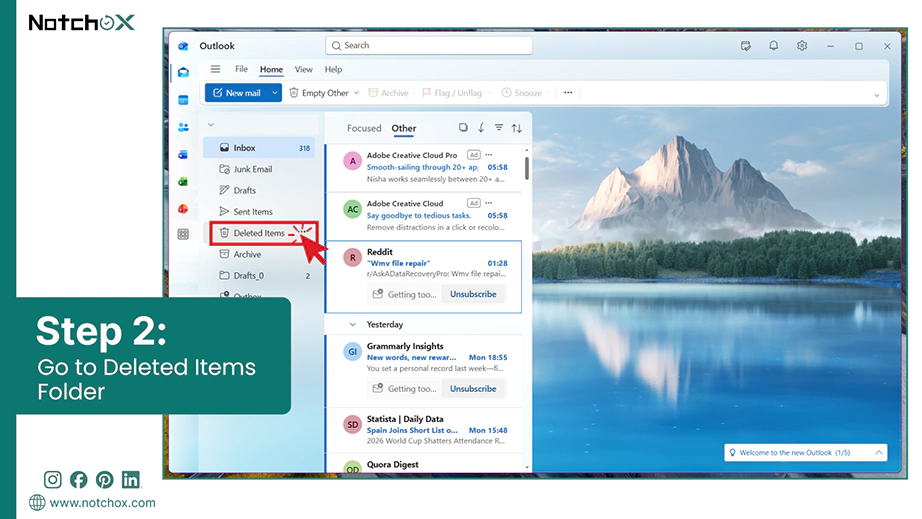
Task: Open the Inbox folder
Action: pos(259,148)
